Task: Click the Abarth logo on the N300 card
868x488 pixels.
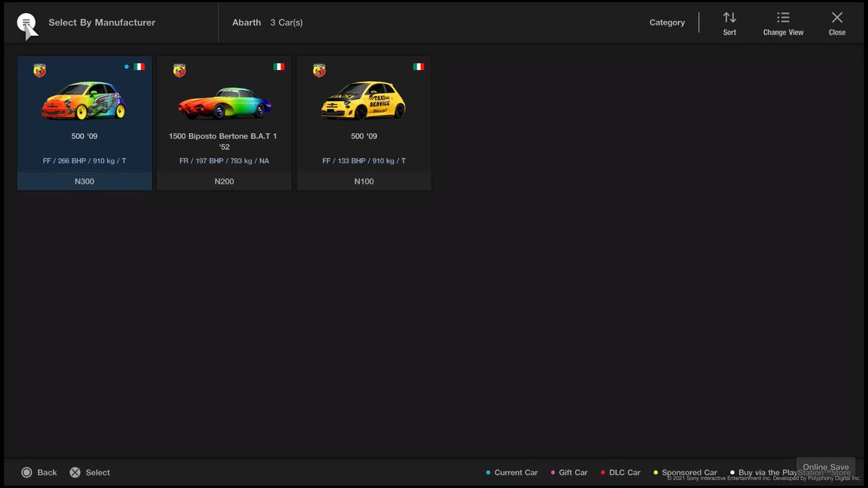Action: (x=40, y=70)
